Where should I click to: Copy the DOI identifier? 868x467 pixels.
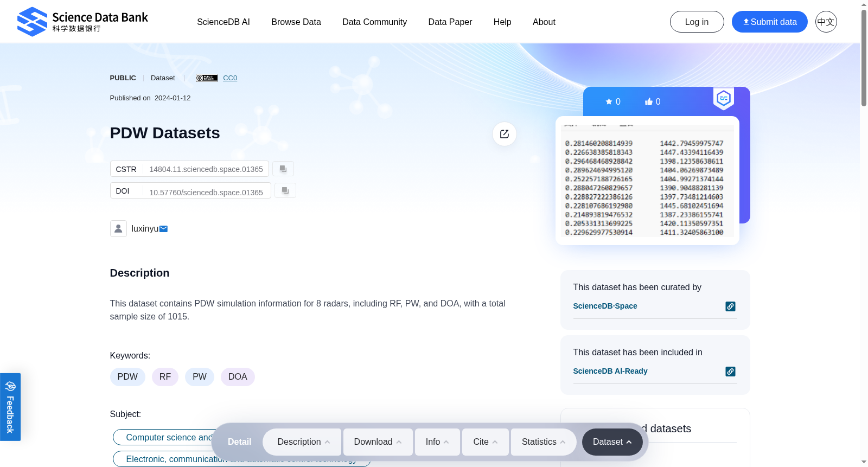point(285,190)
